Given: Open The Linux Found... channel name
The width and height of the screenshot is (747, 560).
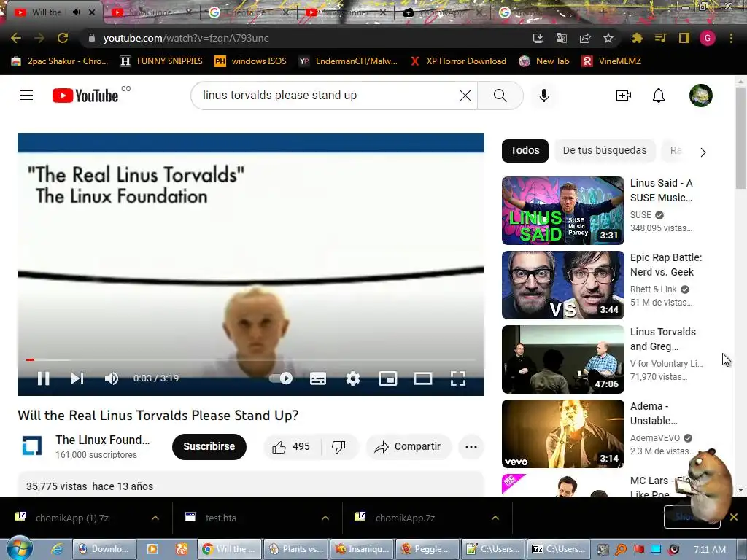Looking at the screenshot, I should [102, 440].
